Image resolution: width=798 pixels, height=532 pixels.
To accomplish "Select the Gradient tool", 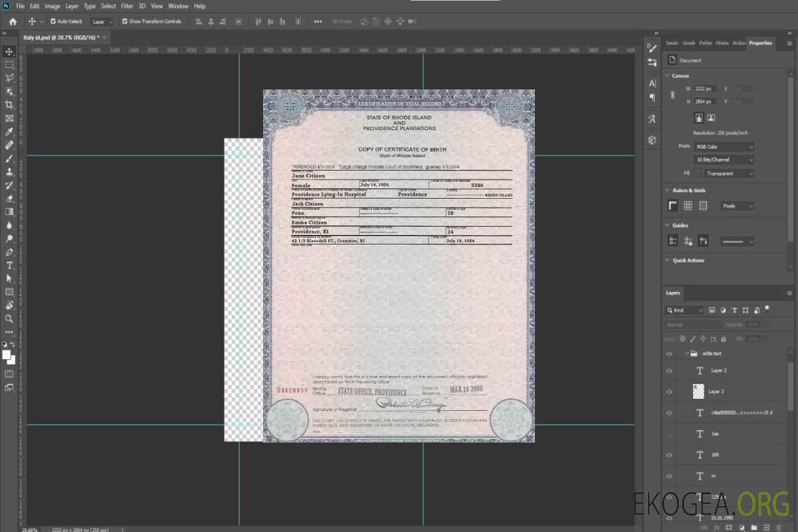I will [9, 212].
